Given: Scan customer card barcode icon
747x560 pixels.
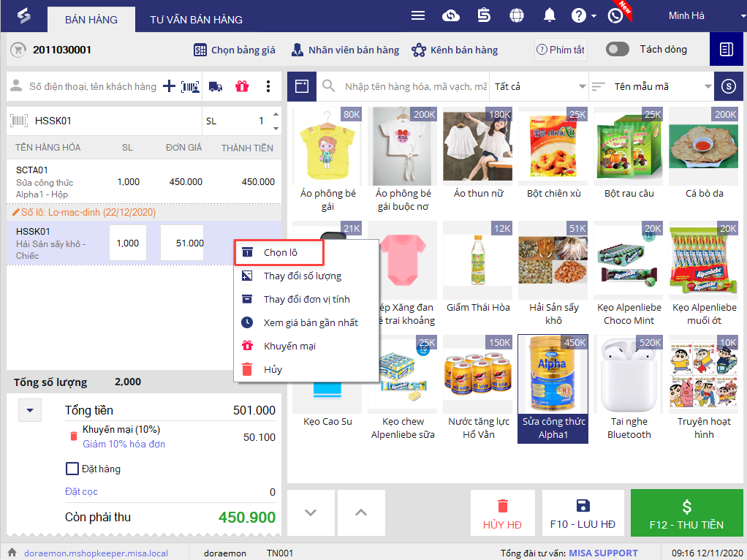Looking at the screenshot, I should click(190, 87).
